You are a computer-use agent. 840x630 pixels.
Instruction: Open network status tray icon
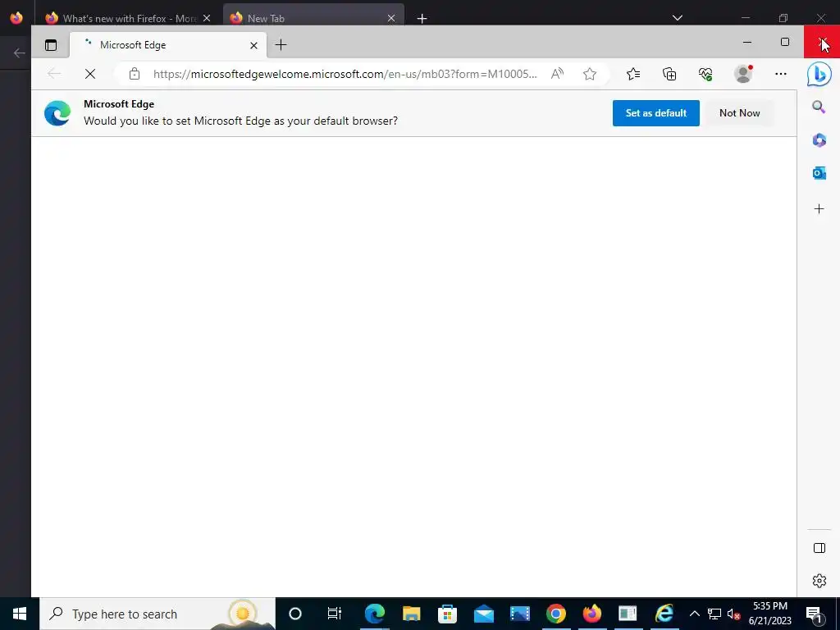pyautogui.click(x=714, y=614)
